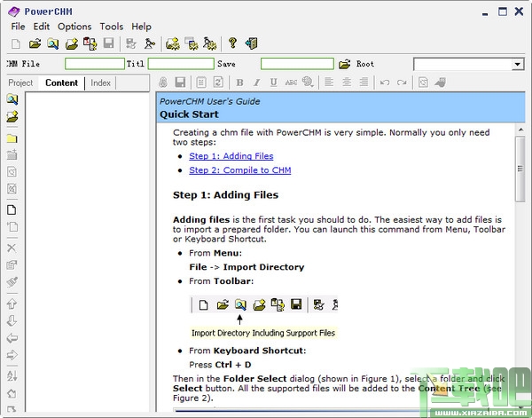Center align text in the editor toolbar
This screenshot has height=418, width=532.
[x=347, y=83]
